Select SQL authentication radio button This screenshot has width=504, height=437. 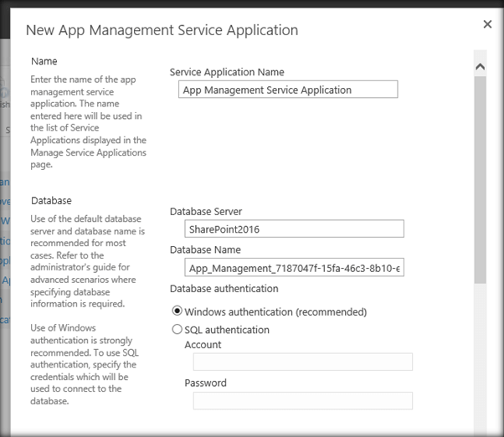177,329
